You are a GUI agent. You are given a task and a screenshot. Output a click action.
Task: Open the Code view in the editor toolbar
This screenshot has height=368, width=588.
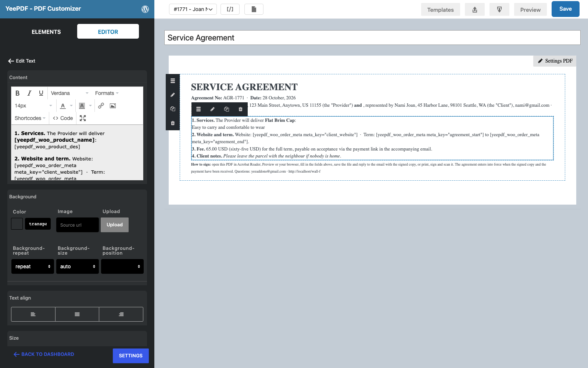click(63, 118)
